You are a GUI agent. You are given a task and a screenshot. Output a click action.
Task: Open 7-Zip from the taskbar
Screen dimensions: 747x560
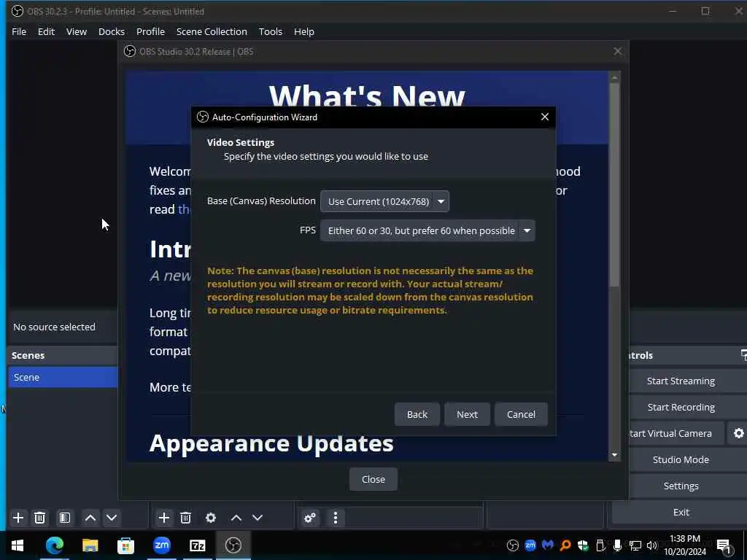coord(197,545)
